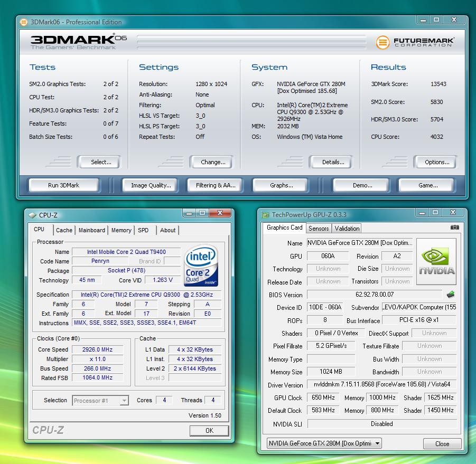Click the Run 3DMark button
This screenshot has height=464, width=476.
tap(64, 185)
